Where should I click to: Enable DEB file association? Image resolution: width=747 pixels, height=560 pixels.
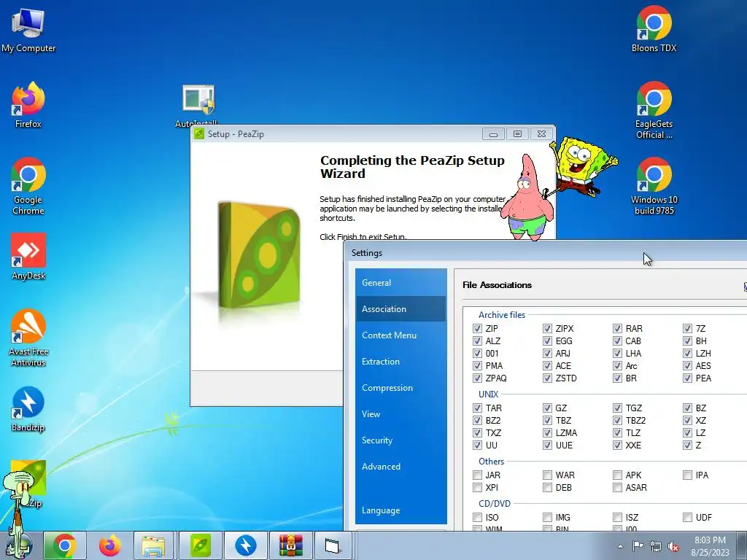[x=547, y=487]
